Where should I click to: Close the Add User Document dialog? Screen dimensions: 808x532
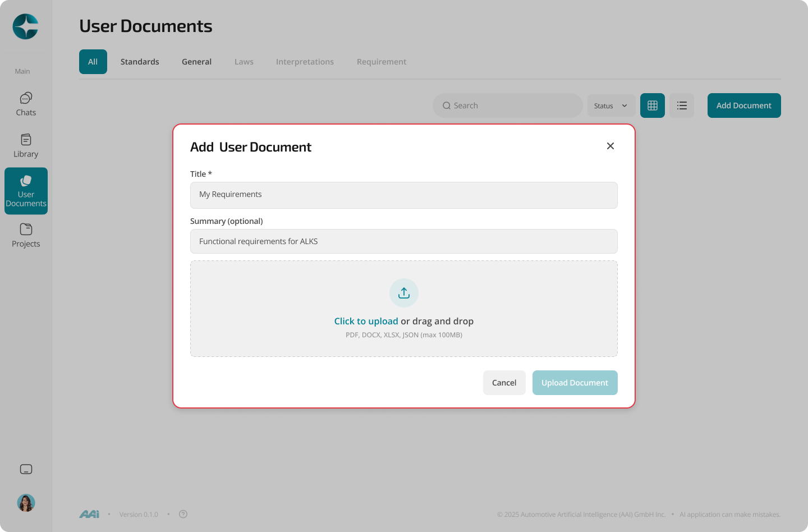click(610, 146)
